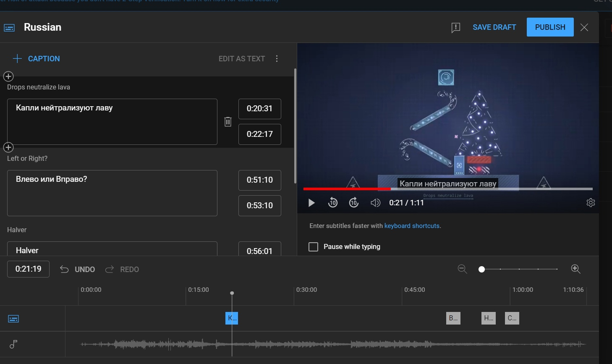This screenshot has width=612, height=364.
Task: Edit the 'Halver' caption text box
Action: [112, 249]
